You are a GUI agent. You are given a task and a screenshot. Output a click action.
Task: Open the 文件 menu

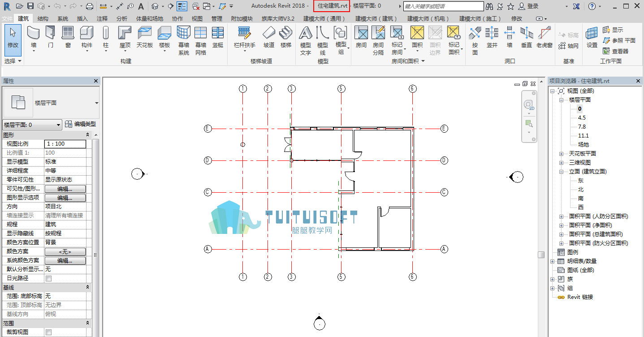point(7,19)
